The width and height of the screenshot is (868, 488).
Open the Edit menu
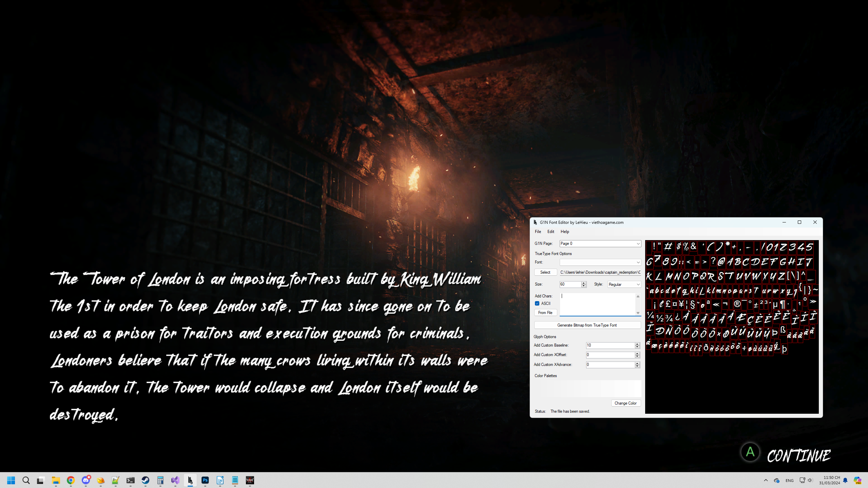point(551,231)
